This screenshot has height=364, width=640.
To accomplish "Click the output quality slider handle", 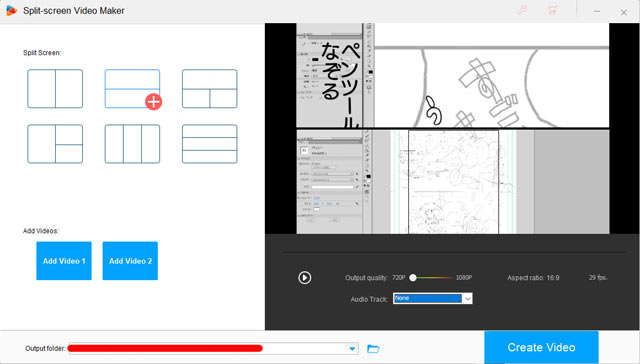I will 413,277.
